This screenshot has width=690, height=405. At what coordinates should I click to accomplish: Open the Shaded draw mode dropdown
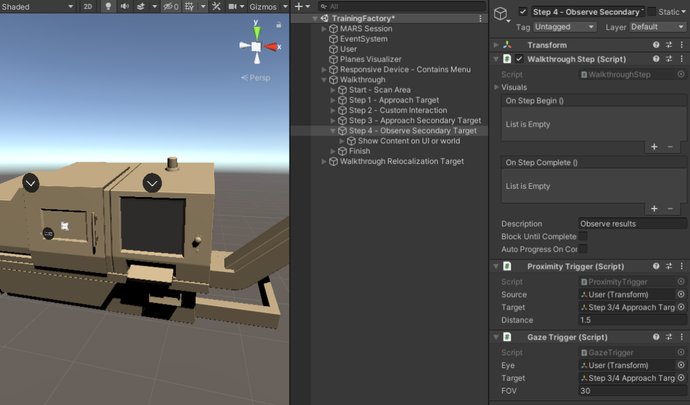[37, 7]
